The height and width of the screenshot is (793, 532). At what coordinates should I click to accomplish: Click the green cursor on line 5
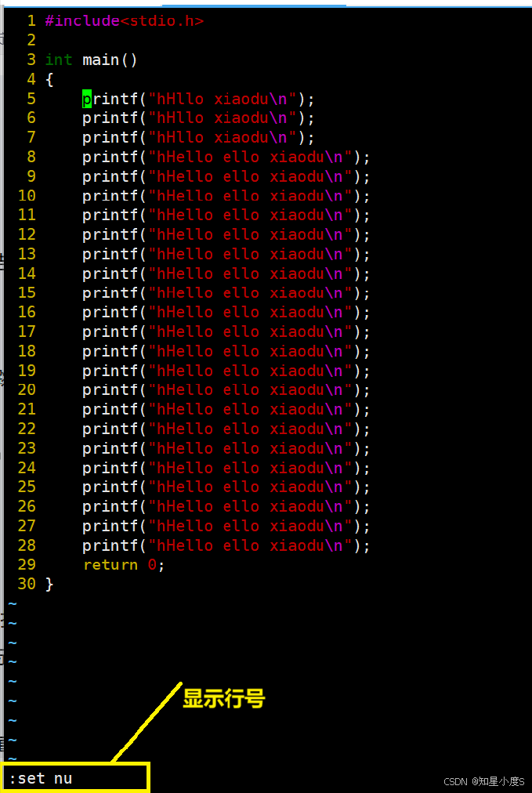[87, 99]
